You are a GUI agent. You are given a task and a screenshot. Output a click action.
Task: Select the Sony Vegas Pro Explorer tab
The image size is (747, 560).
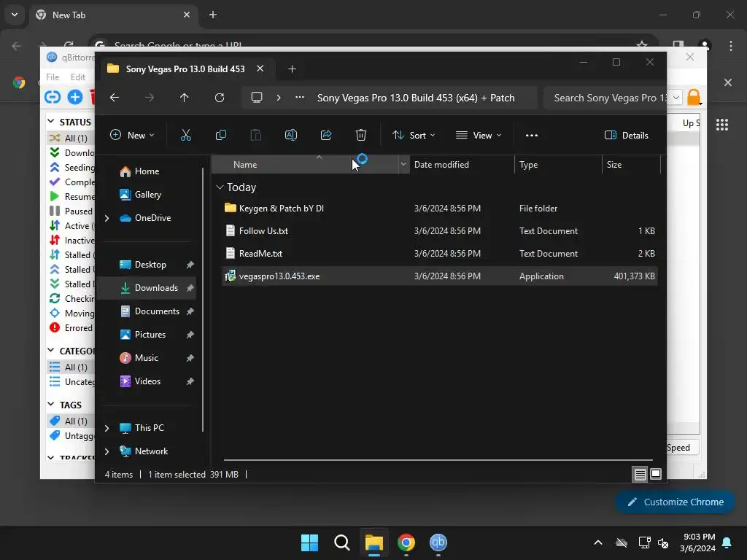click(186, 69)
